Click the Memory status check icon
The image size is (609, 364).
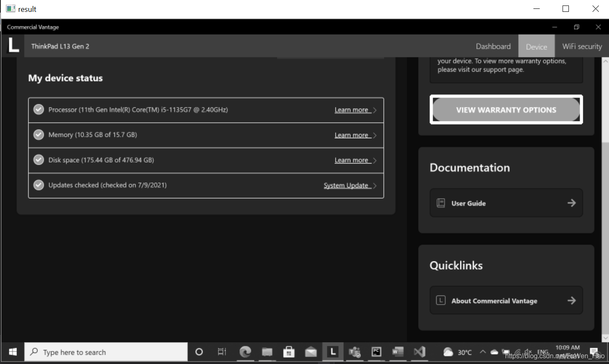(x=38, y=135)
